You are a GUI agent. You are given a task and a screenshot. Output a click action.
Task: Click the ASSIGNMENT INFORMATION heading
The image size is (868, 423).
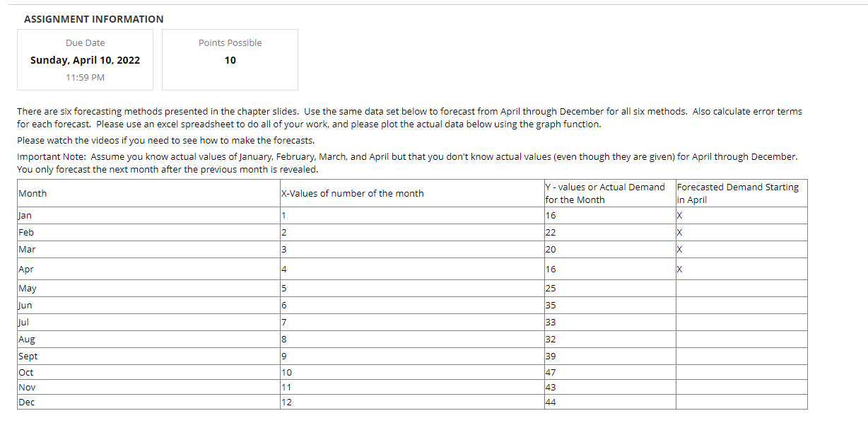93,19
